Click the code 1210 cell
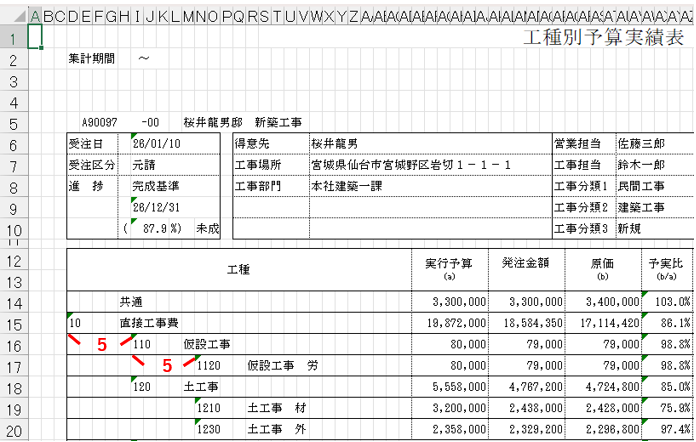 [x=209, y=408]
